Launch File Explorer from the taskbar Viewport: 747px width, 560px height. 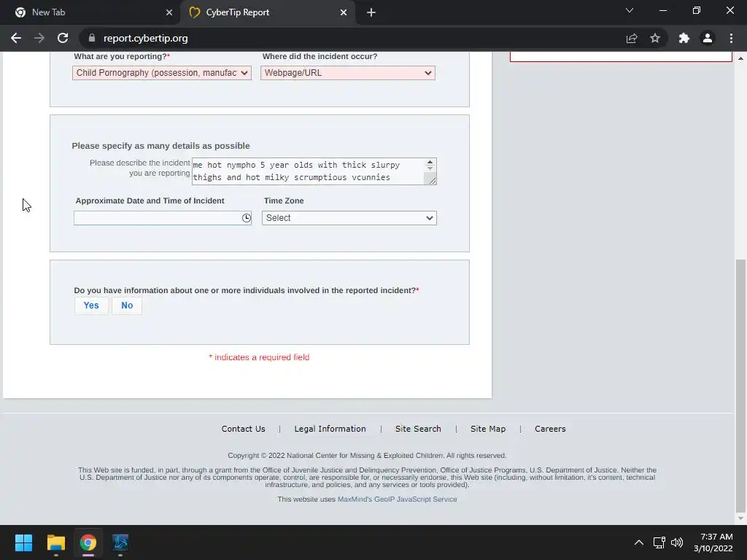pos(55,542)
